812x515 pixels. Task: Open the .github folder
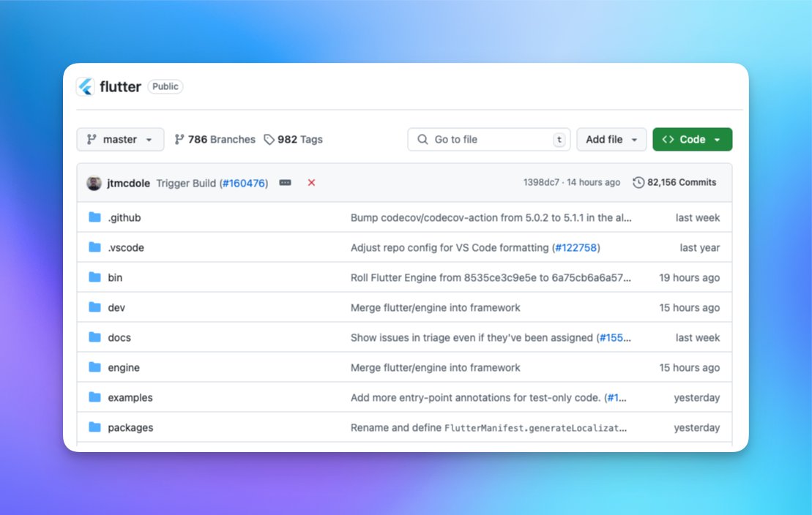pyautogui.click(x=124, y=218)
